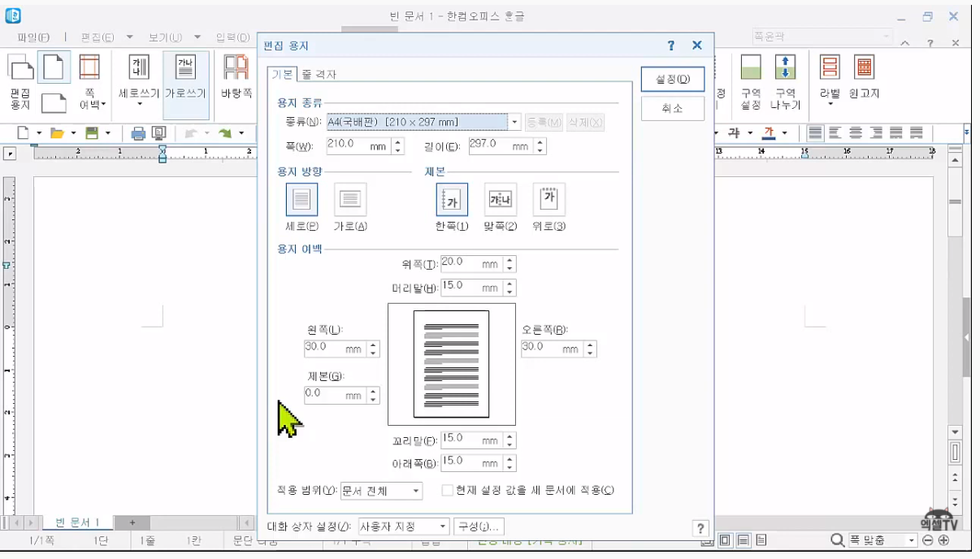Apply right alignment from toolbar
980x559 pixels.
pos(875,132)
